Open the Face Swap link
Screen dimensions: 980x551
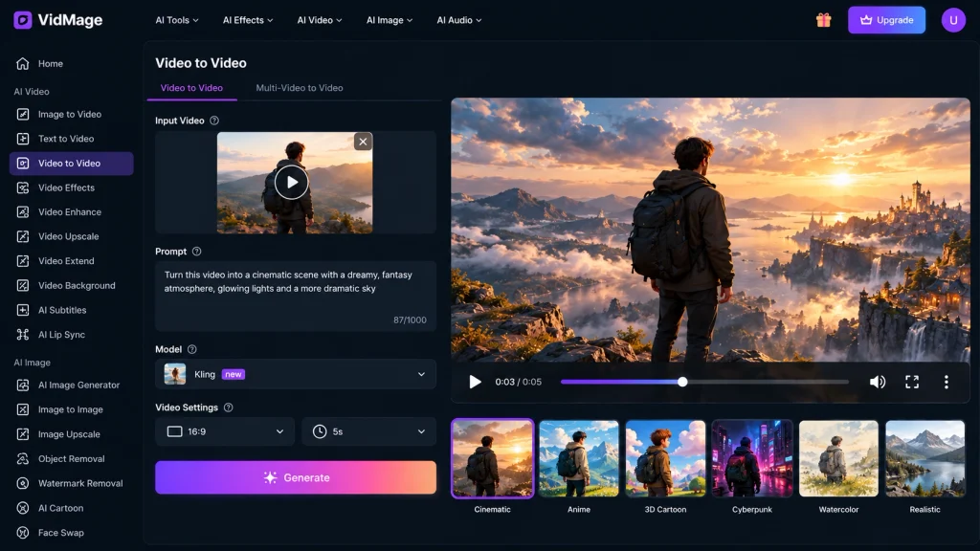pyautogui.click(x=60, y=532)
